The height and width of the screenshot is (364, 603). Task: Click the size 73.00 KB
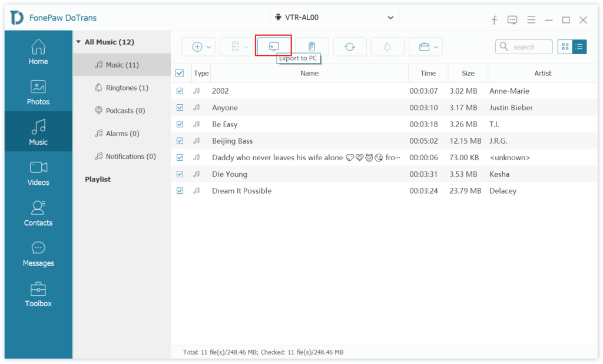coord(464,157)
